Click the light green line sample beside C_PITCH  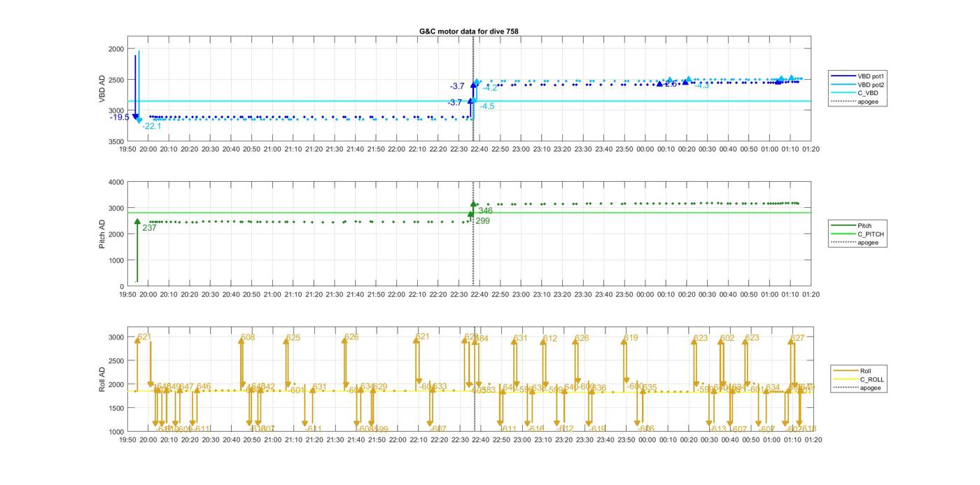(843, 234)
